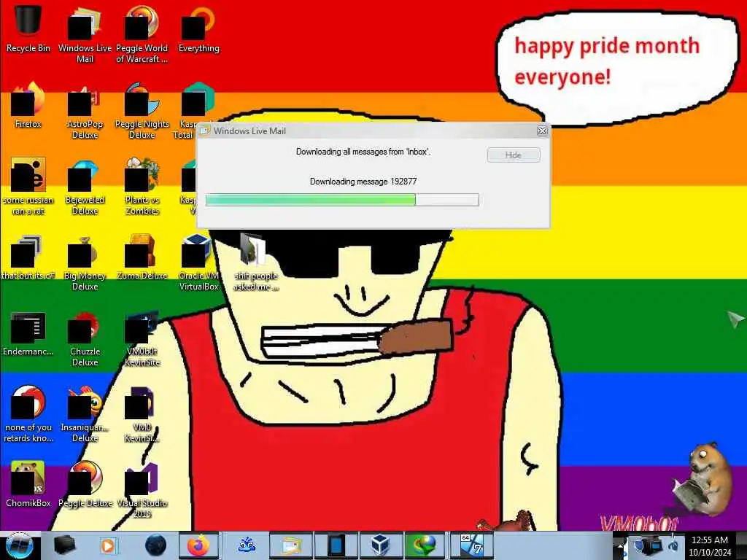Viewport: 747px width, 560px height.
Task: Launch the Plants vs Zombies desktop icon
Action: click(142, 187)
